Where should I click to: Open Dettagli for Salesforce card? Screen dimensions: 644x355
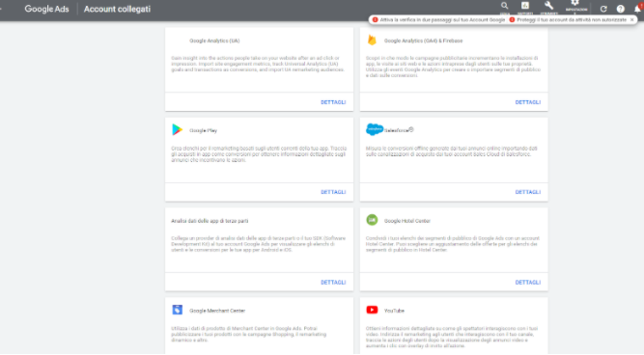528,192
